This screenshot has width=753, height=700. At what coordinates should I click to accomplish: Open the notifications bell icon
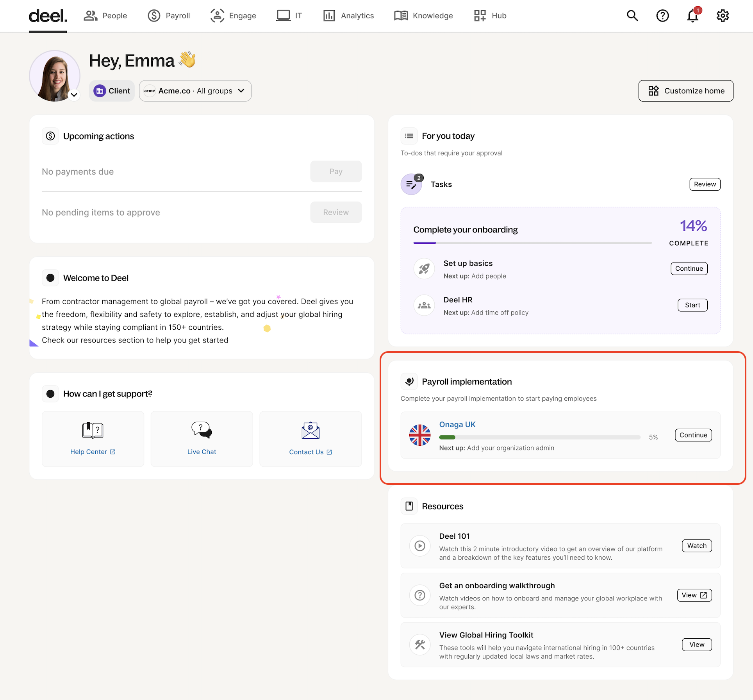click(x=692, y=16)
